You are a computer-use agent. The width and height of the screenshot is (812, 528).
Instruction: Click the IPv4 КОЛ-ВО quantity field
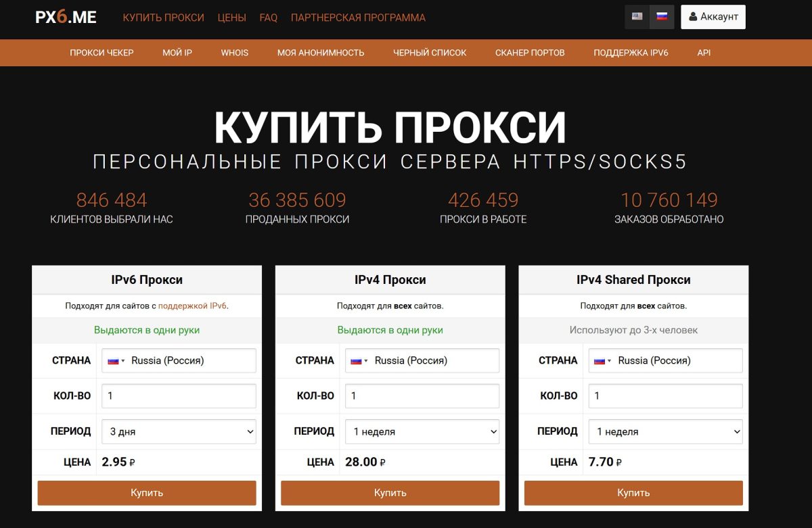pos(422,396)
